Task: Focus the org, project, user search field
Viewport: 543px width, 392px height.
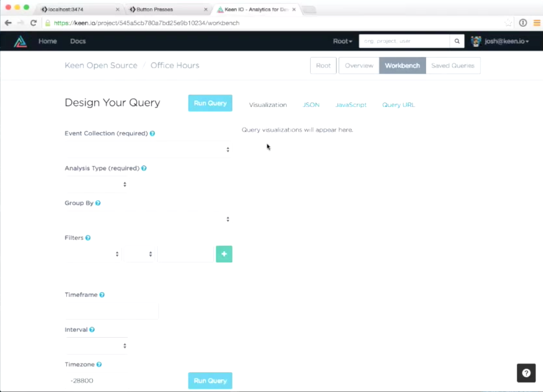Action: click(x=404, y=41)
